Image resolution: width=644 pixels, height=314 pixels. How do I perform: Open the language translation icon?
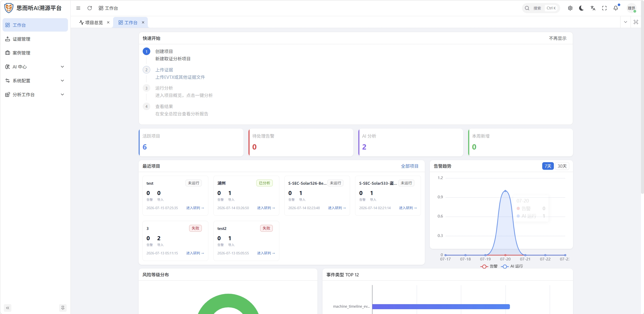tap(593, 8)
